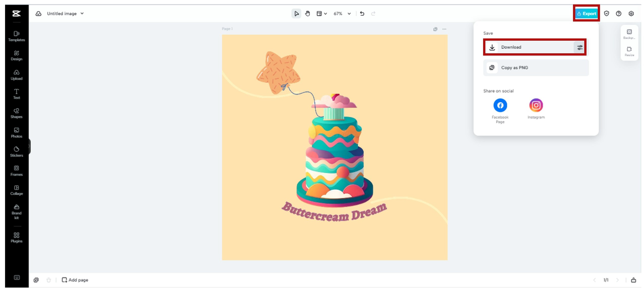Open the Photos panel
644x293 pixels.
[x=17, y=132]
